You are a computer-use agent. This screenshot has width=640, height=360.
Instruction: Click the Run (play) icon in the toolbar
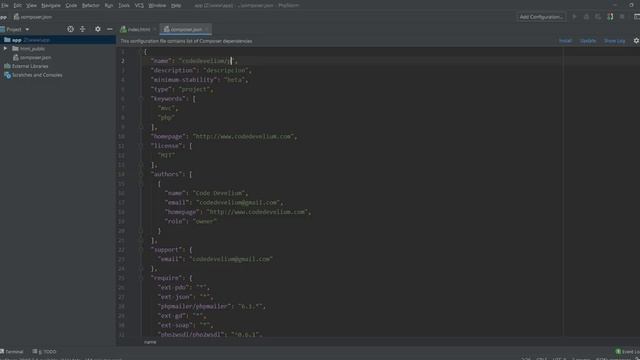click(x=574, y=17)
